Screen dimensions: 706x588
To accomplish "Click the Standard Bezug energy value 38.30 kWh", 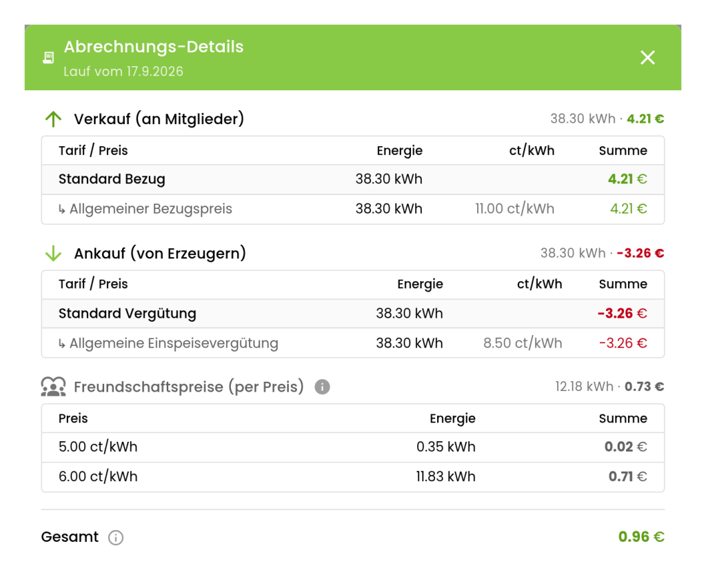I will (389, 179).
